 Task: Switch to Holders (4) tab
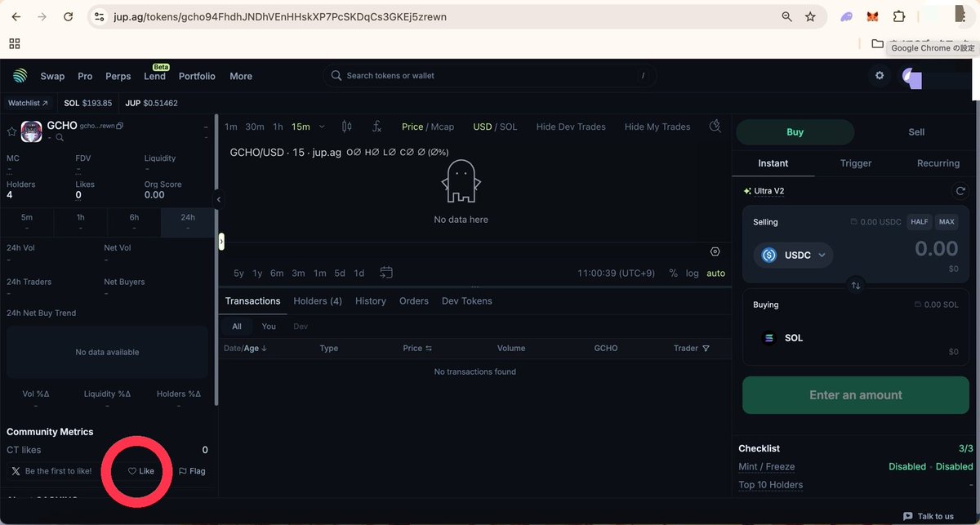click(x=318, y=301)
